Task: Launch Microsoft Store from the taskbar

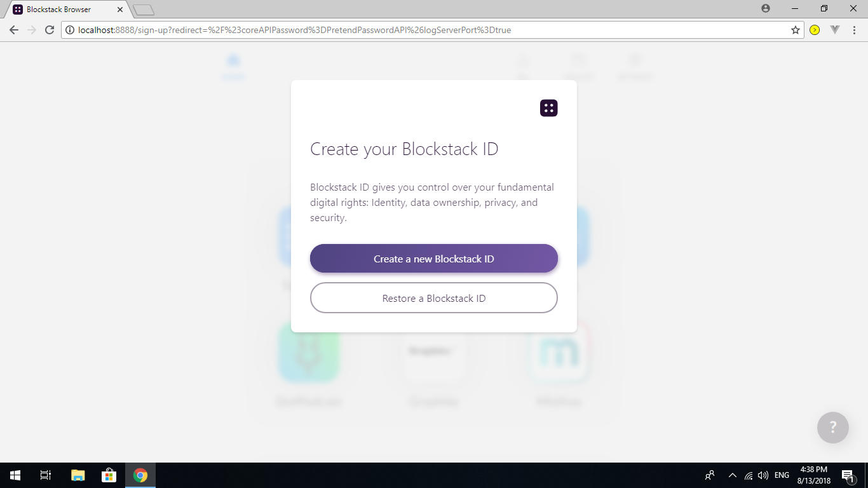Action: tap(108, 475)
